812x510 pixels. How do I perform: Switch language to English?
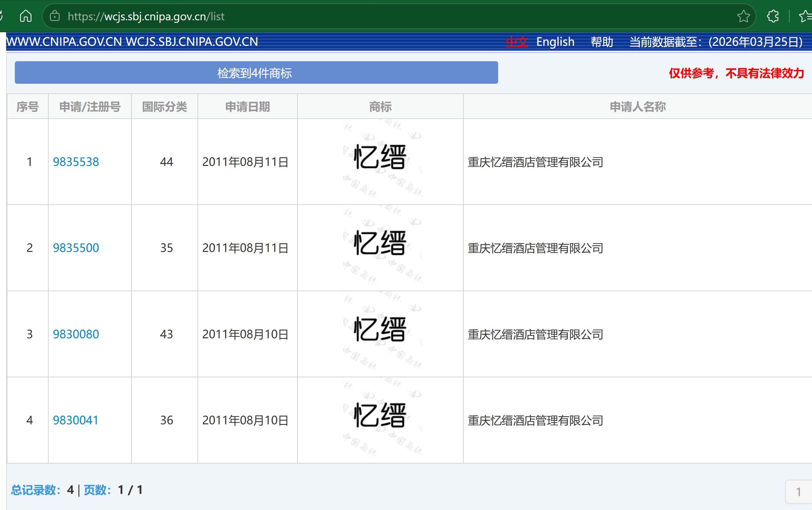[x=555, y=42]
